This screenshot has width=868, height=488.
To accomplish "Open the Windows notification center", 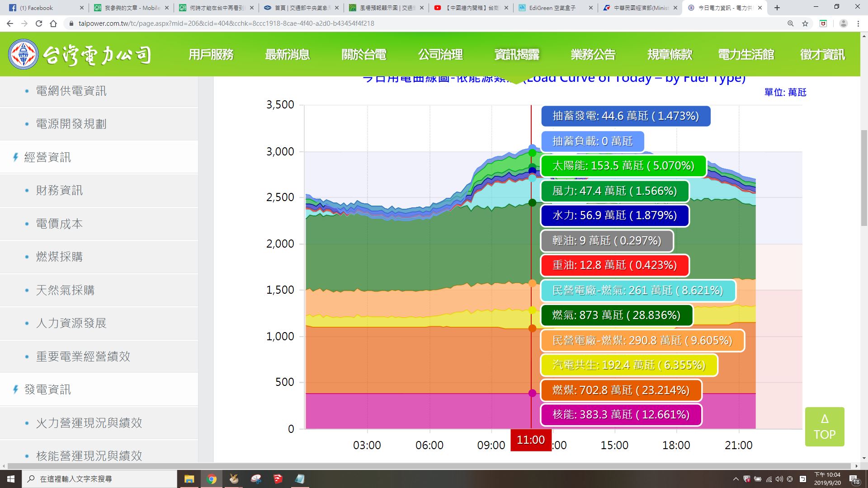I will coord(854,479).
